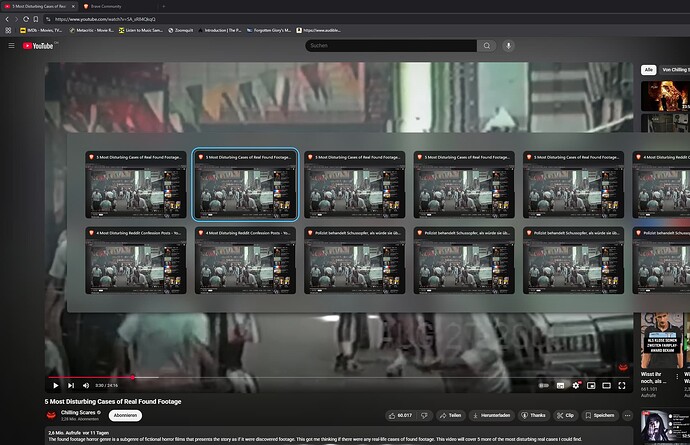Viewport: 690px width, 445px height.
Task: Click the Wisst ihr noch video title
Action: click(654, 378)
